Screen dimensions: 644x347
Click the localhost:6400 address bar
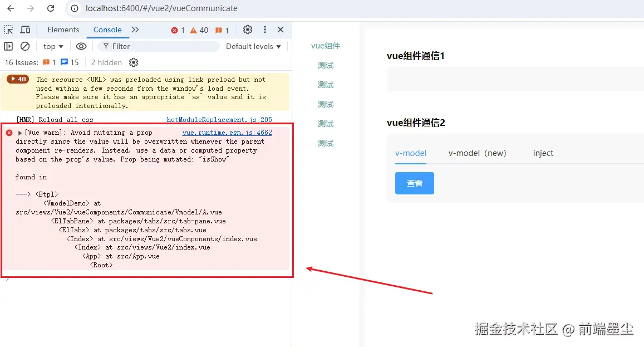(x=161, y=8)
